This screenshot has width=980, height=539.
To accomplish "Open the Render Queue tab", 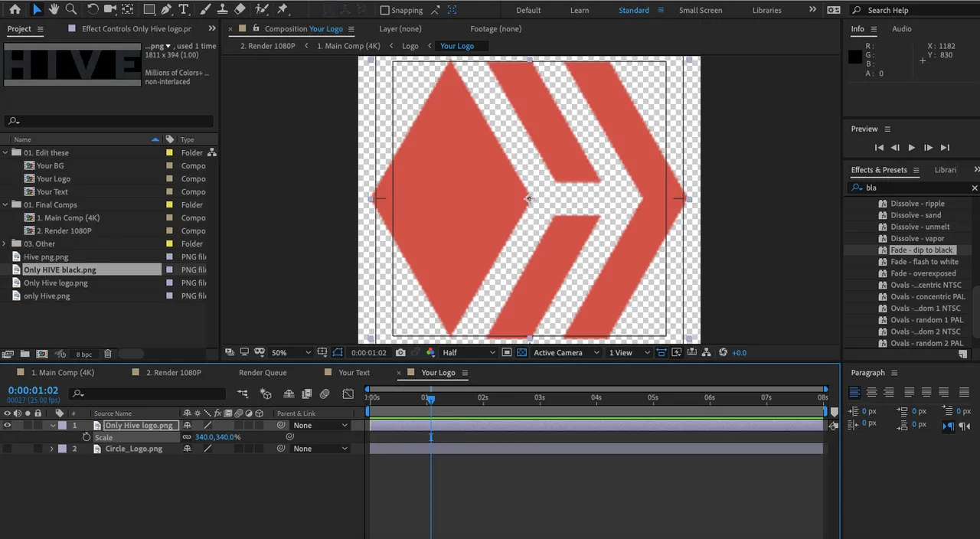I will (x=263, y=373).
